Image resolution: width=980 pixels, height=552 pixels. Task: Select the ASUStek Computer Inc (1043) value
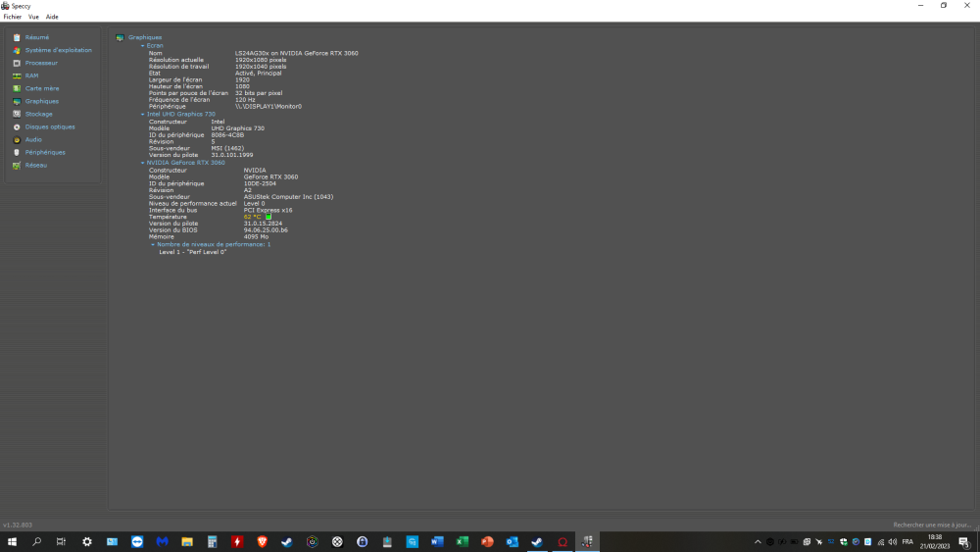tap(288, 197)
